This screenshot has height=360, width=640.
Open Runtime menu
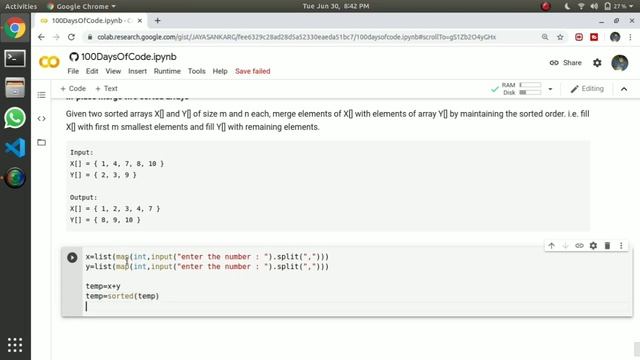[167, 71]
